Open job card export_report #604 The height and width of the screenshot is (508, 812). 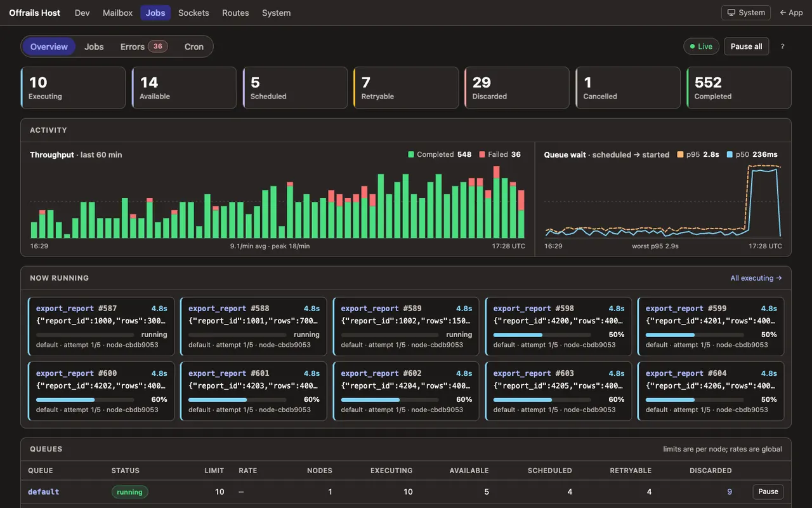(710, 391)
